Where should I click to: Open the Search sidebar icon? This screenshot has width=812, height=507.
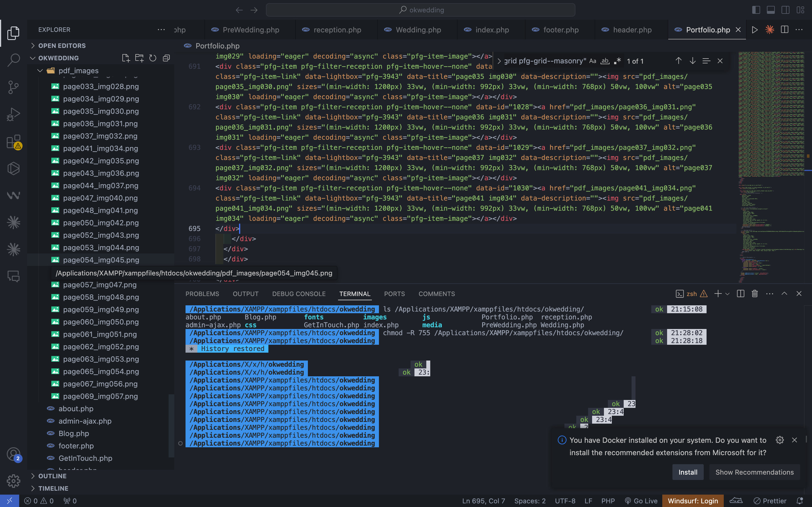[x=14, y=60]
